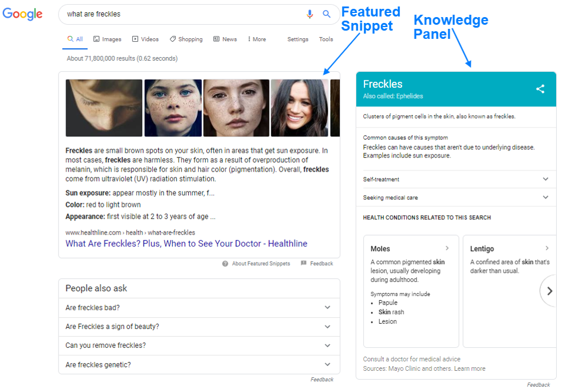Click the right arrow on Lentigo card
Screen dimensions: 575x392
coord(547,248)
